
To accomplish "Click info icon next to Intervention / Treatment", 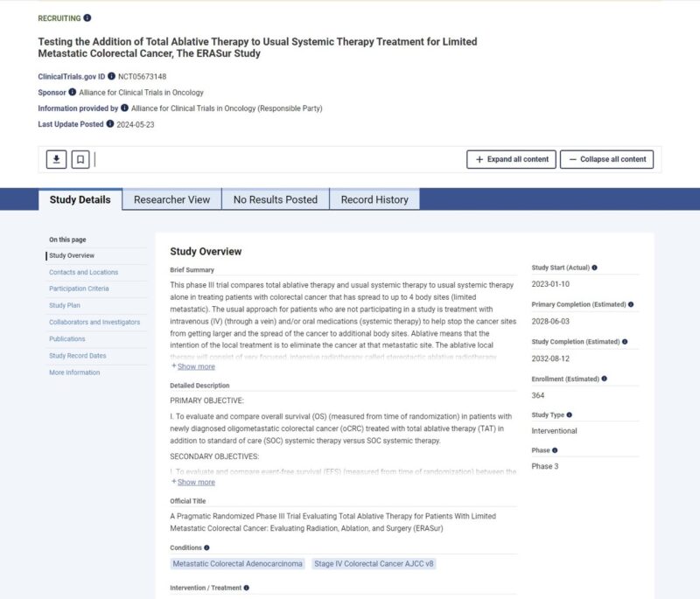I will click(x=247, y=588).
